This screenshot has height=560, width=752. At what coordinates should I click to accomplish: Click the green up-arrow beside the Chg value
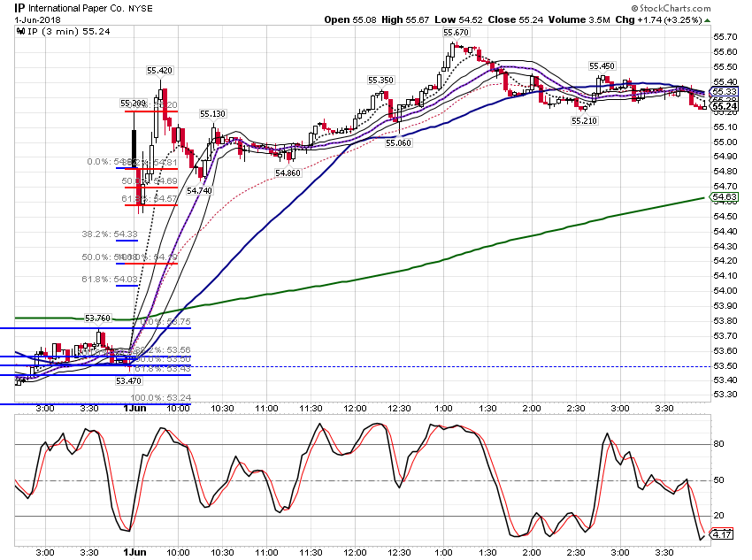(708, 20)
